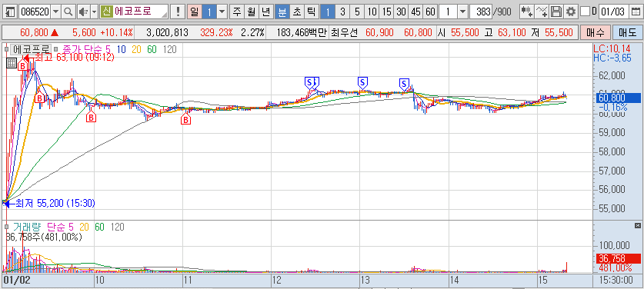
Task: Select the 초 second chart period
Action: pos(296,12)
